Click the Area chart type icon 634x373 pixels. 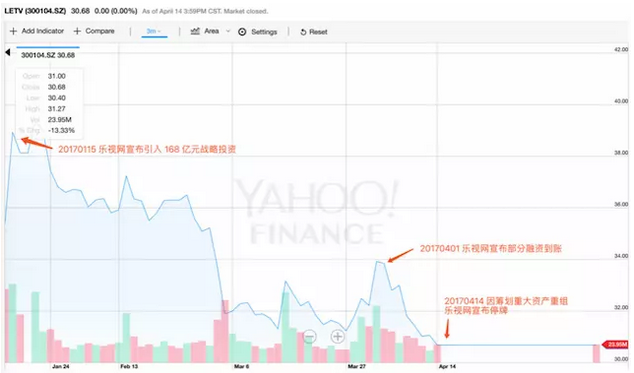pyautogui.click(x=195, y=31)
